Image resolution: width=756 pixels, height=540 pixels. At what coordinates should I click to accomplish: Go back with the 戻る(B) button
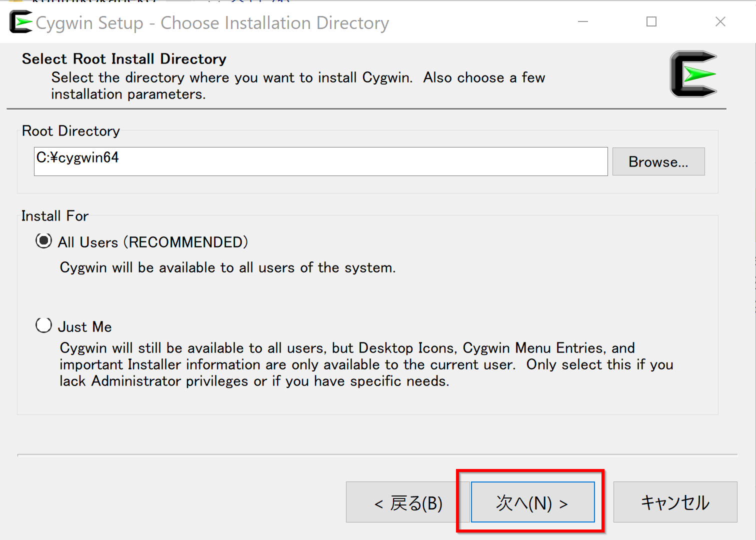[x=408, y=502]
